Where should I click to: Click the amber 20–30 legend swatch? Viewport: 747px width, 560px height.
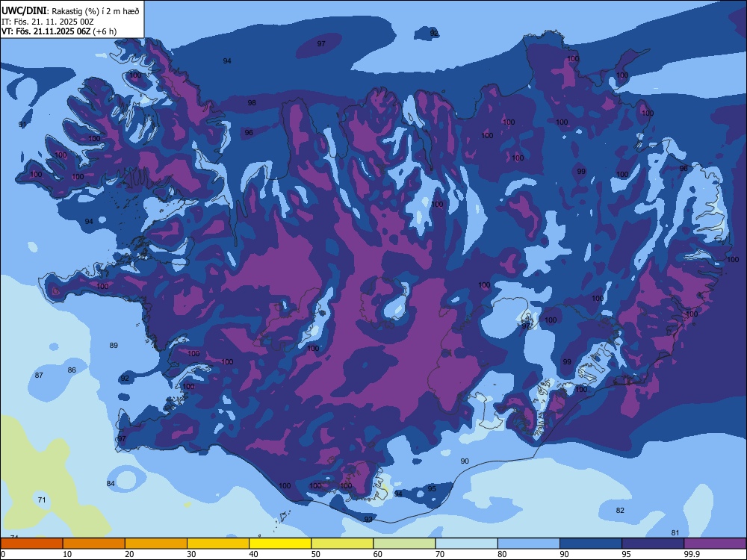tap(156, 544)
